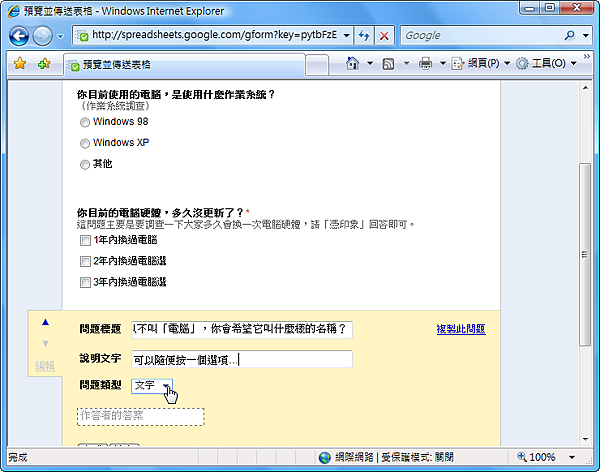600x472 pixels.
Task: Click the Google search box
Action: 482,35
